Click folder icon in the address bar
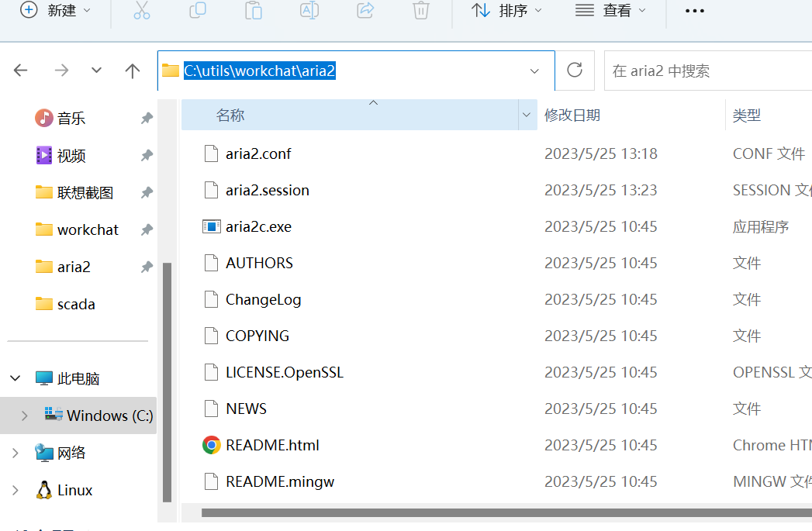The width and height of the screenshot is (812, 531). point(171,71)
